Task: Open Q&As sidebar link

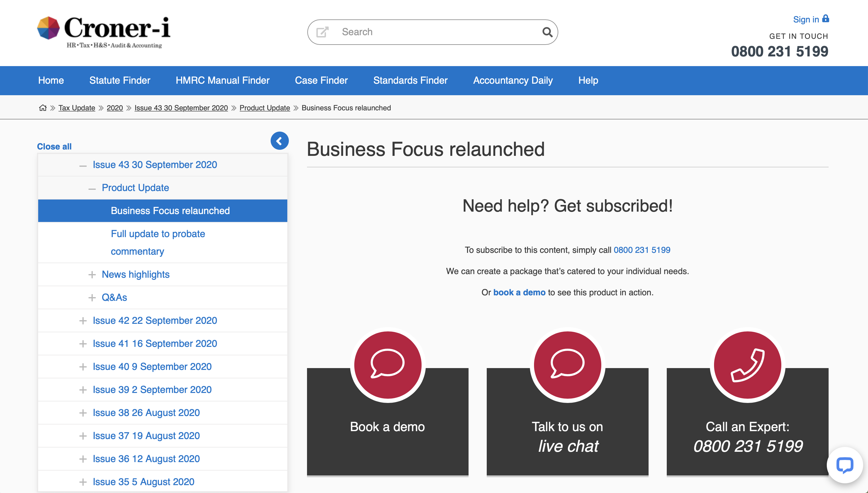Action: [114, 297]
